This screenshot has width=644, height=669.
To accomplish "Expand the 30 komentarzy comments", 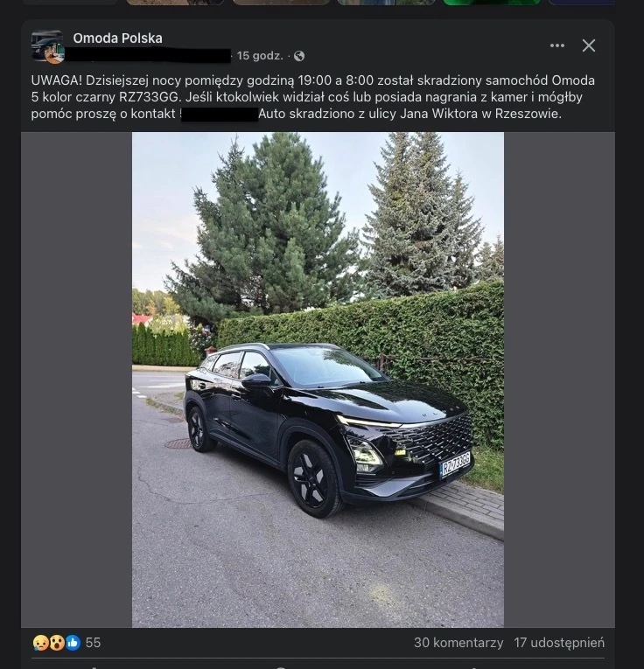I will [458, 643].
